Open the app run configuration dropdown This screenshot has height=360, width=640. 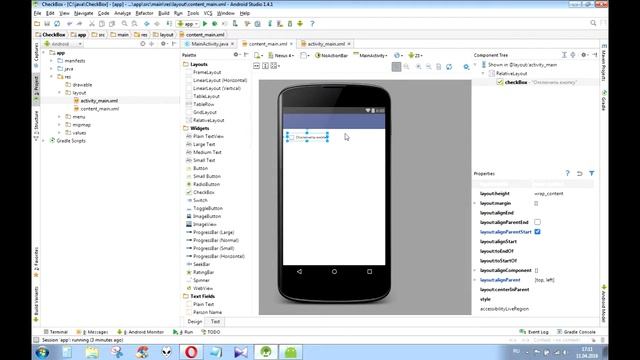click(x=188, y=24)
